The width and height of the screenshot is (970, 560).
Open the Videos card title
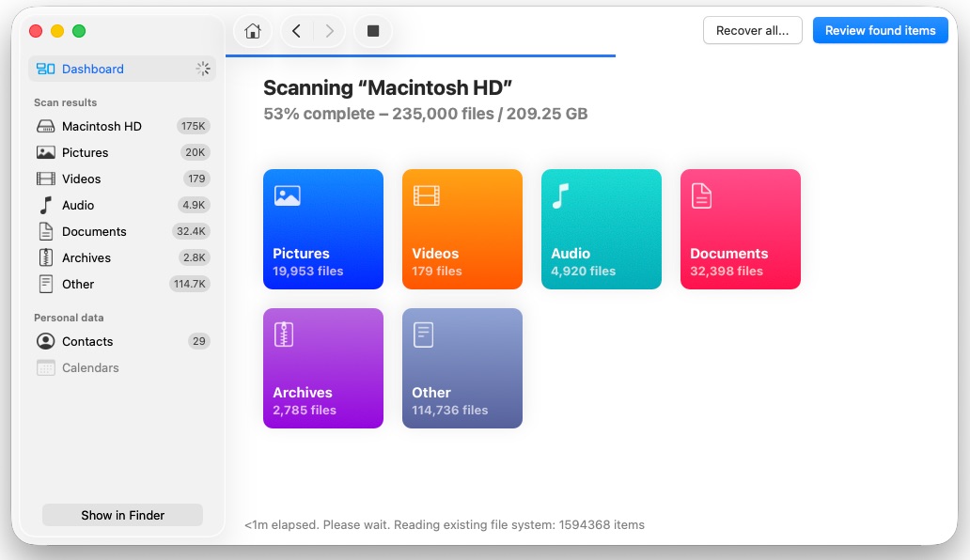(435, 254)
